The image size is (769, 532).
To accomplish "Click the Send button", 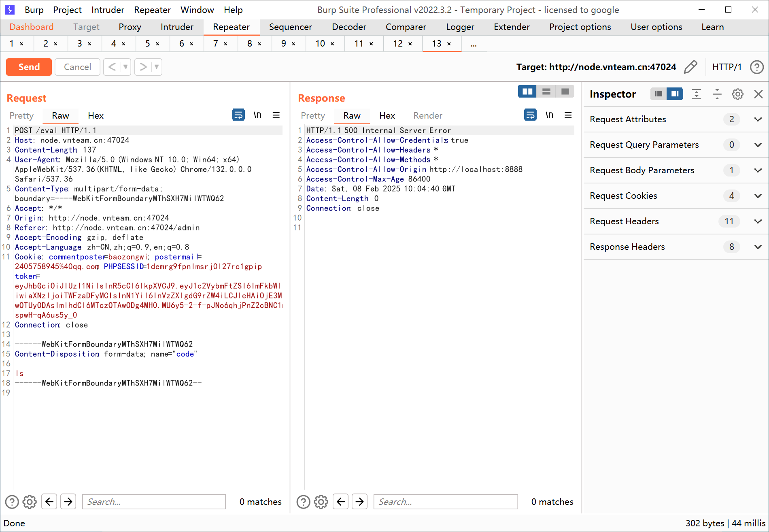I will click(29, 67).
